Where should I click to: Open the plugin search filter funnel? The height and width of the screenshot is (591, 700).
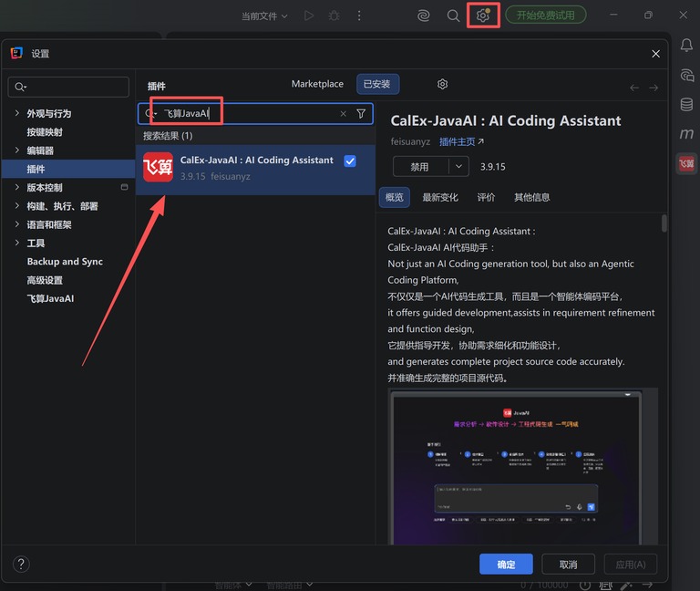[361, 114]
